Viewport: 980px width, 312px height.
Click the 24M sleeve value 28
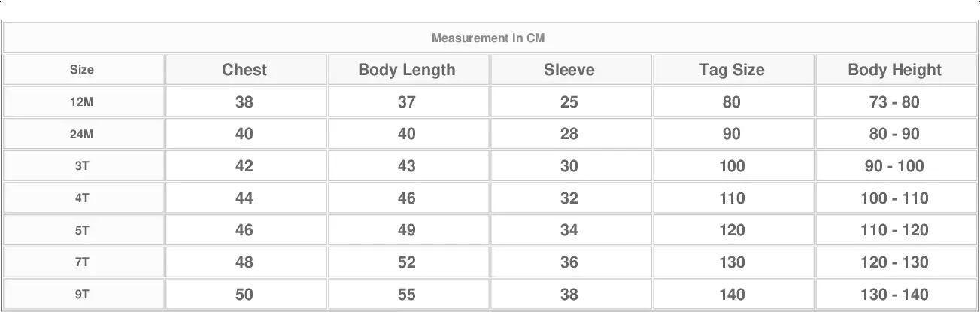pyautogui.click(x=569, y=134)
